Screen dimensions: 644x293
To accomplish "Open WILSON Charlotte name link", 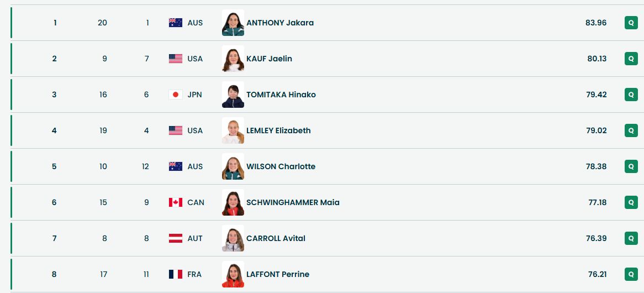I will [281, 166].
